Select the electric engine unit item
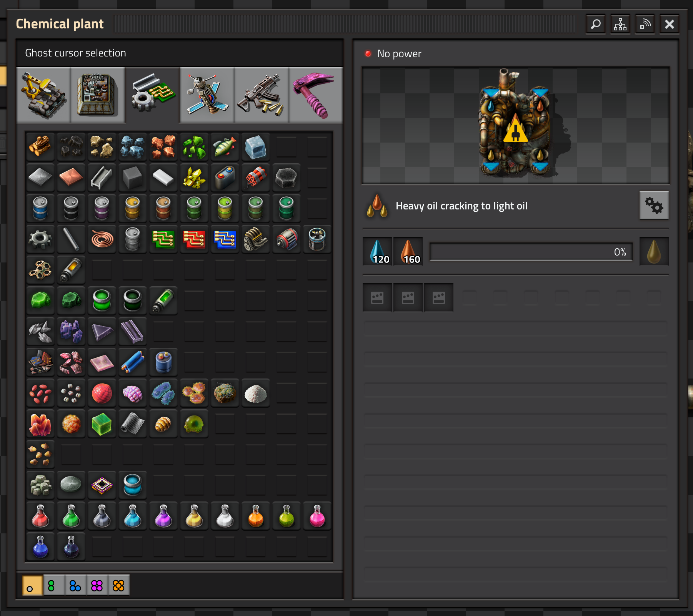The height and width of the screenshot is (616, 693). pos(287,239)
